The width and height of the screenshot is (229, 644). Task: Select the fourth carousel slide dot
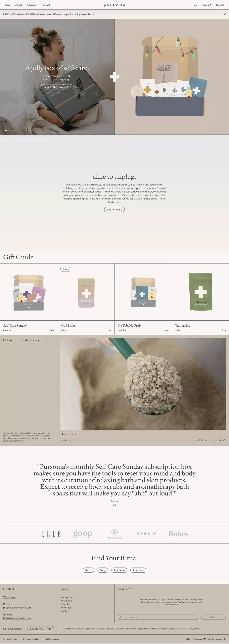tap(10, 131)
